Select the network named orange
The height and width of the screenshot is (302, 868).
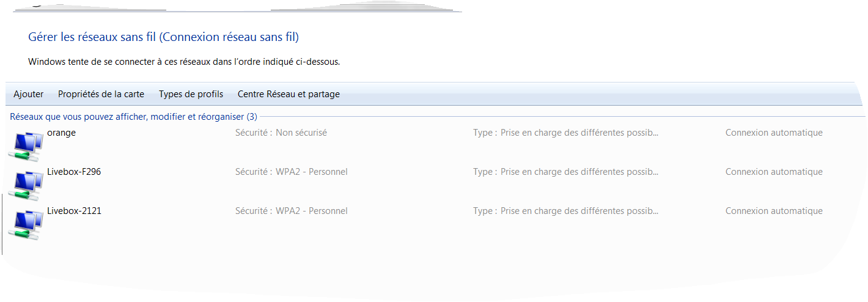click(61, 133)
